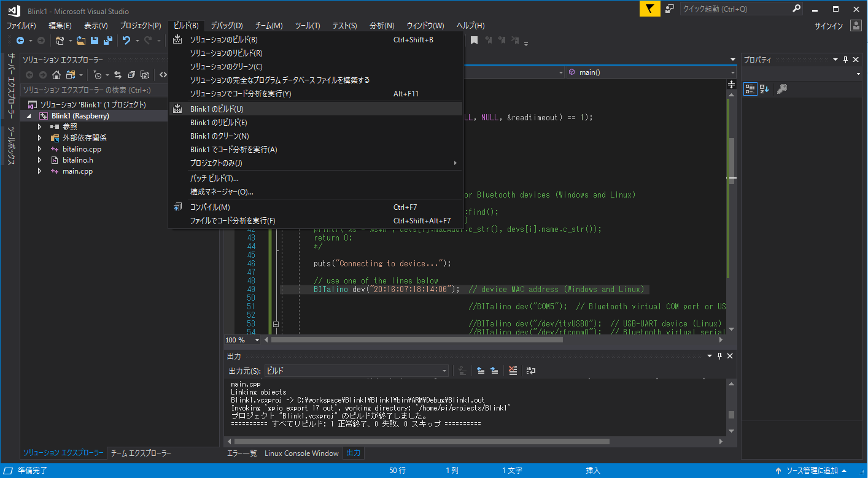The image size is (868, 478).
Task: Close the Output panel
Action: (x=730, y=356)
